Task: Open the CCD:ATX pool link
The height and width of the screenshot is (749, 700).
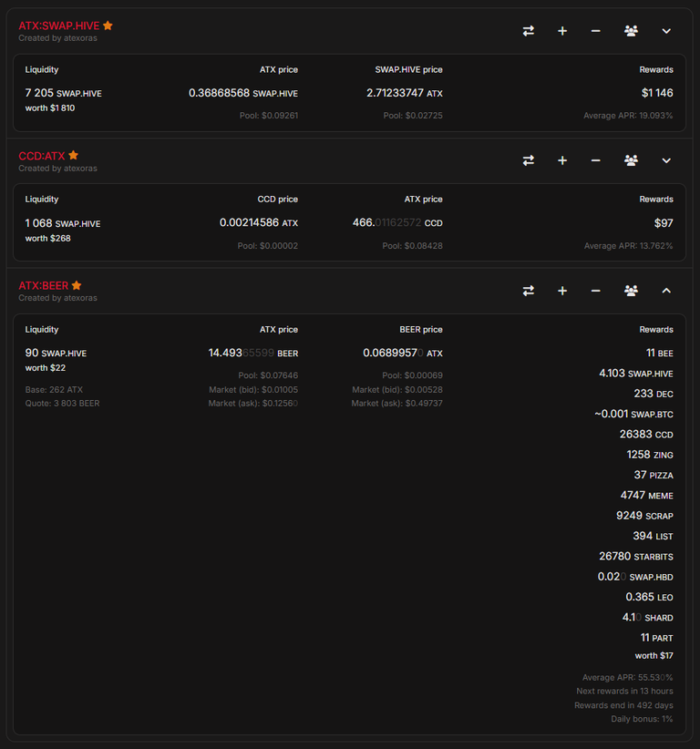Action: coord(42,156)
